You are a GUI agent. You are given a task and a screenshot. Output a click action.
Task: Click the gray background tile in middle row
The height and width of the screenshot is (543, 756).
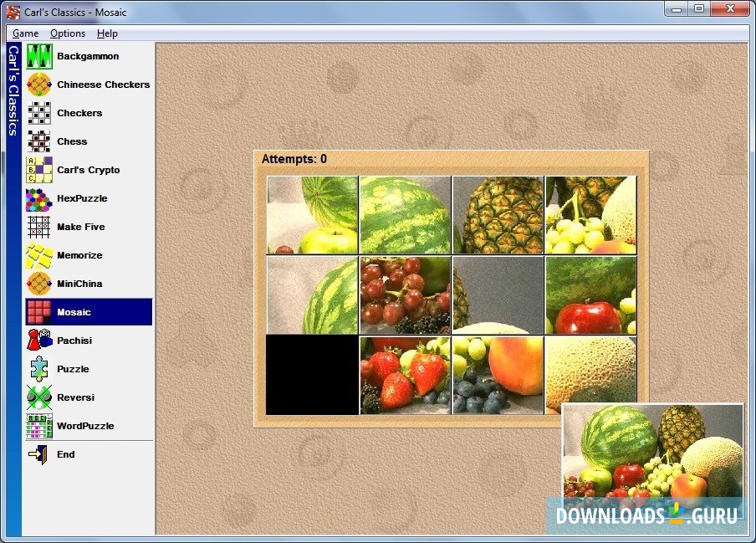[498, 295]
